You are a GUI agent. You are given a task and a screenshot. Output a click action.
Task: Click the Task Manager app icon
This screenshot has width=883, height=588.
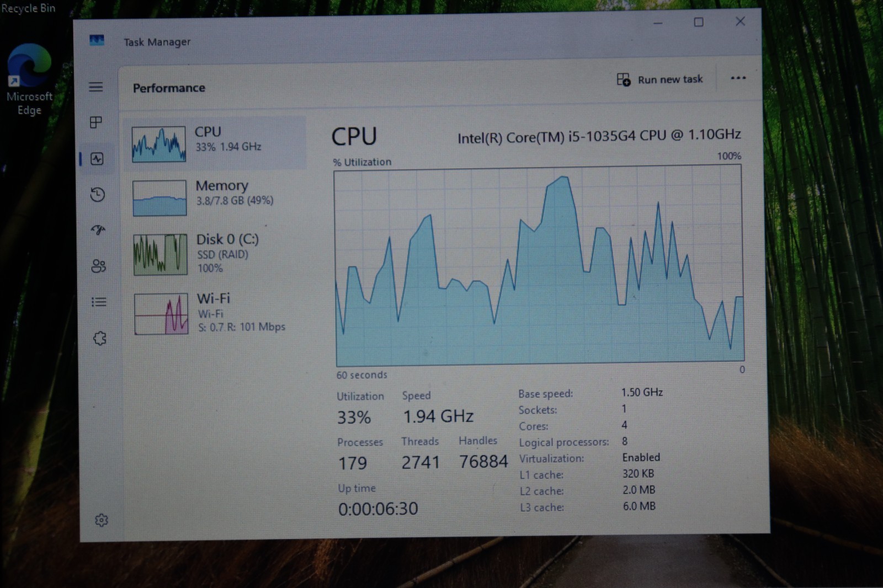pos(97,40)
